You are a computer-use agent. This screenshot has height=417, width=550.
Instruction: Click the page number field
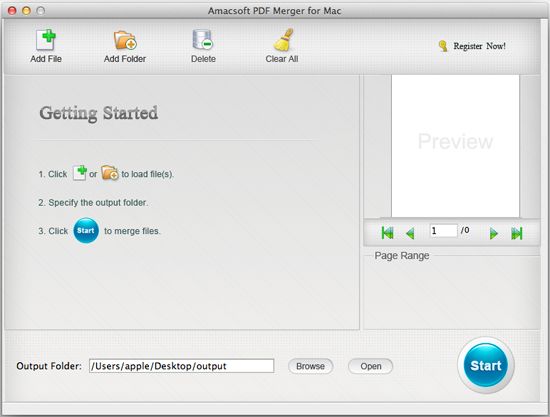coord(443,231)
